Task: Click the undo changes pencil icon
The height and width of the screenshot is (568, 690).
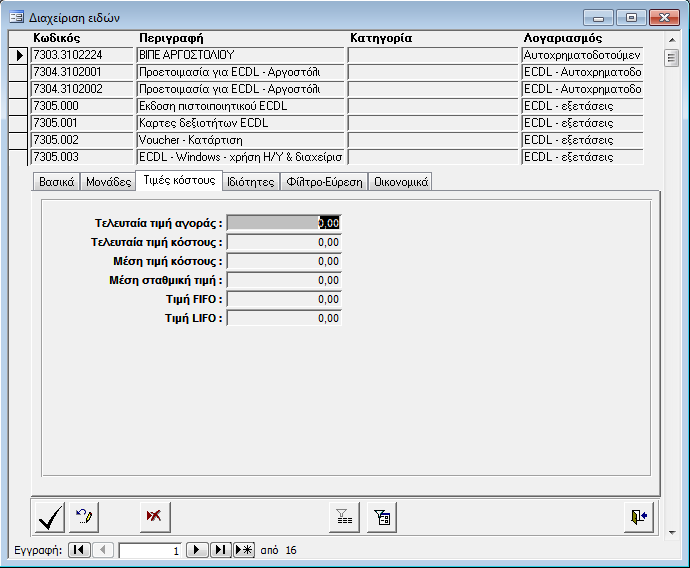Action: 86,517
